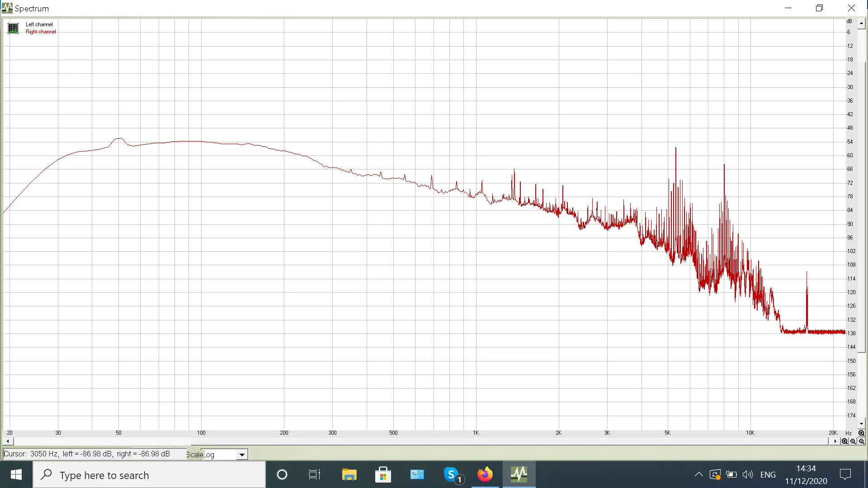This screenshot has height=488, width=868.
Task: Click the vertical scrollbar up arrow
Action: (862, 23)
